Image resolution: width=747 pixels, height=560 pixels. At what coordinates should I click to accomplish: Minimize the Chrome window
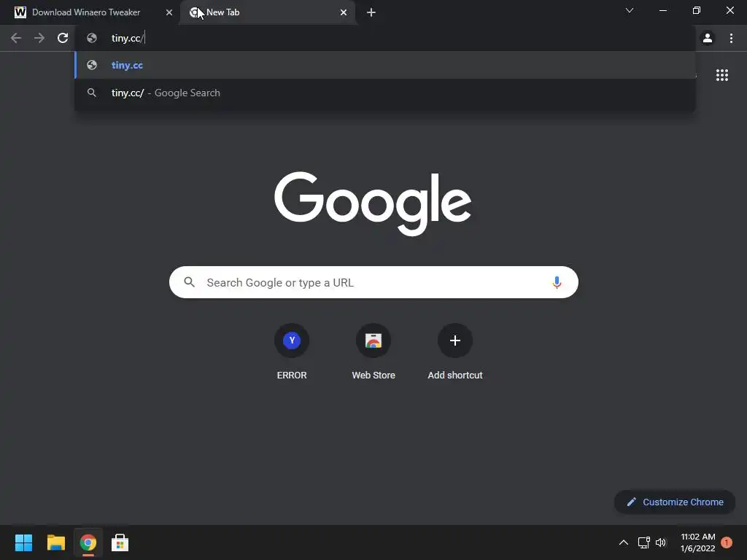click(x=662, y=10)
